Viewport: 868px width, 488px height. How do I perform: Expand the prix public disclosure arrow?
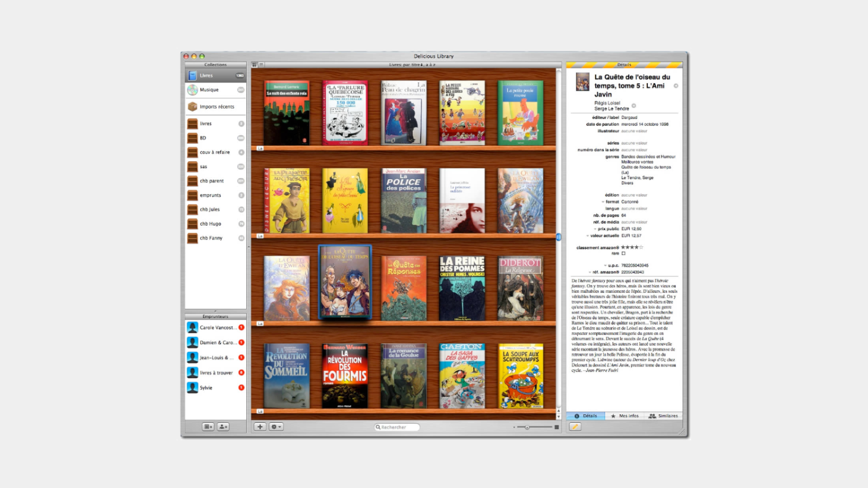coord(595,229)
